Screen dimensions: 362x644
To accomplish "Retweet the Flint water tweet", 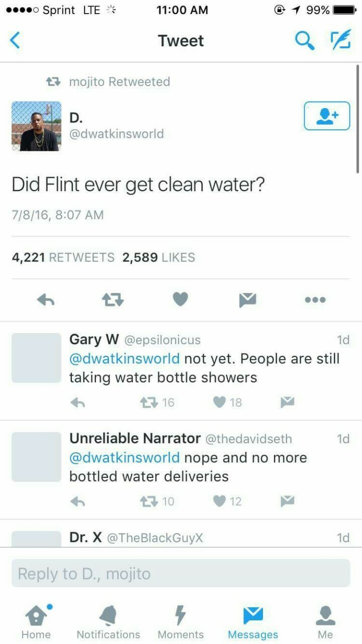I will [113, 300].
